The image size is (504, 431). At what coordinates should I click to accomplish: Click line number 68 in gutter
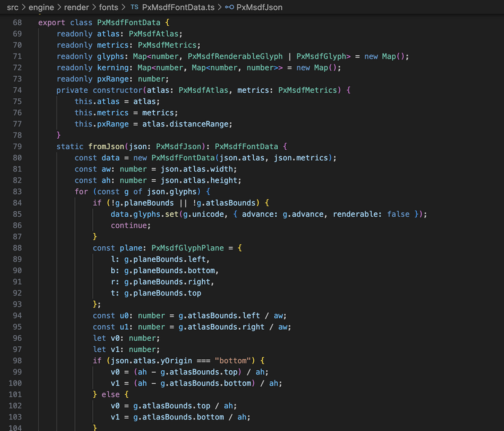click(17, 23)
